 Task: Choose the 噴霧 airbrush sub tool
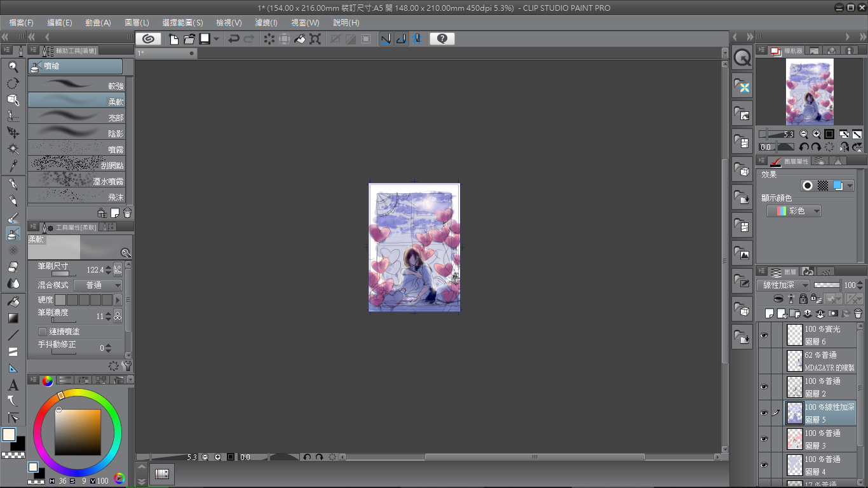[76, 149]
